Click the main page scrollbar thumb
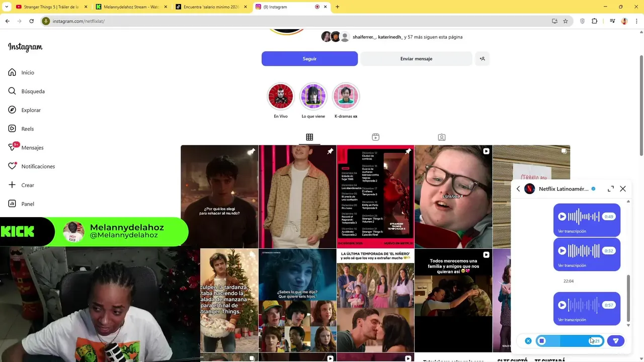This screenshot has height=362, width=644. 641,106
